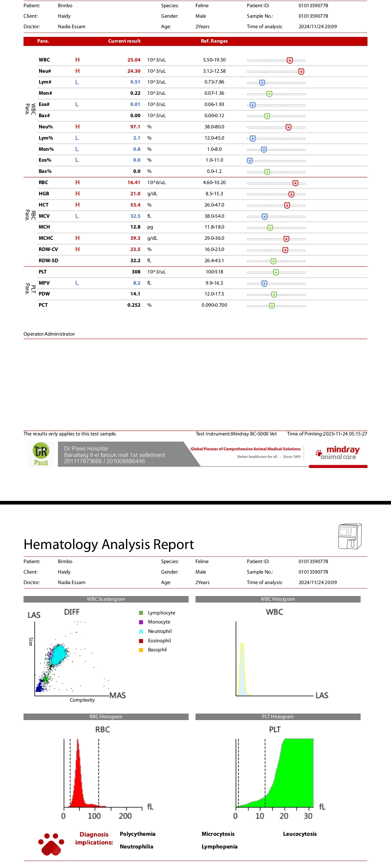Select the cyan Neutrophil legend swatch

coord(141,631)
